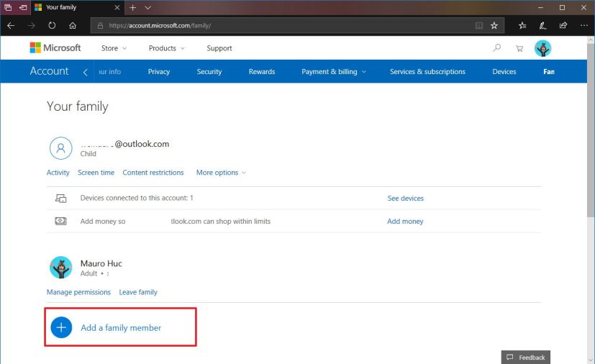Open the Rewards tab
The width and height of the screenshot is (595, 364).
pyautogui.click(x=262, y=71)
